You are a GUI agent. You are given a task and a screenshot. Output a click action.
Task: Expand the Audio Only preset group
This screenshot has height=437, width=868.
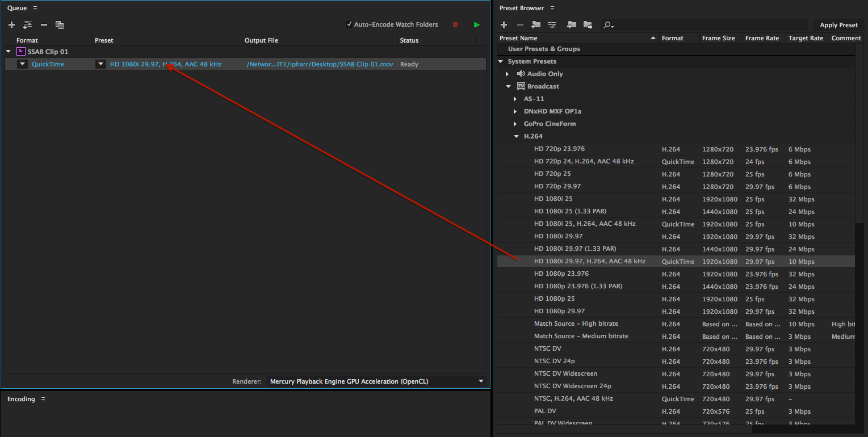(x=508, y=74)
